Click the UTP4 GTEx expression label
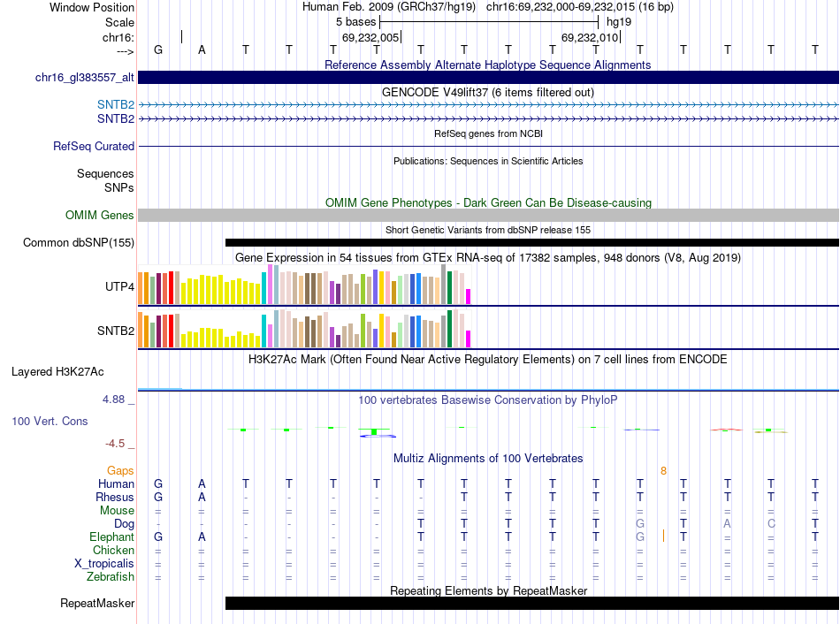 tap(119, 287)
